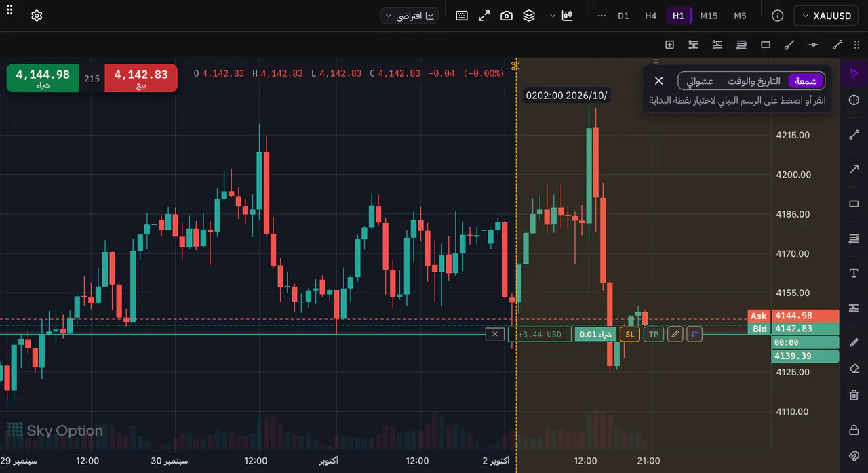Viewport: 868px width, 473px height.
Task: Reverse the position with swap arrows icon
Action: point(694,334)
